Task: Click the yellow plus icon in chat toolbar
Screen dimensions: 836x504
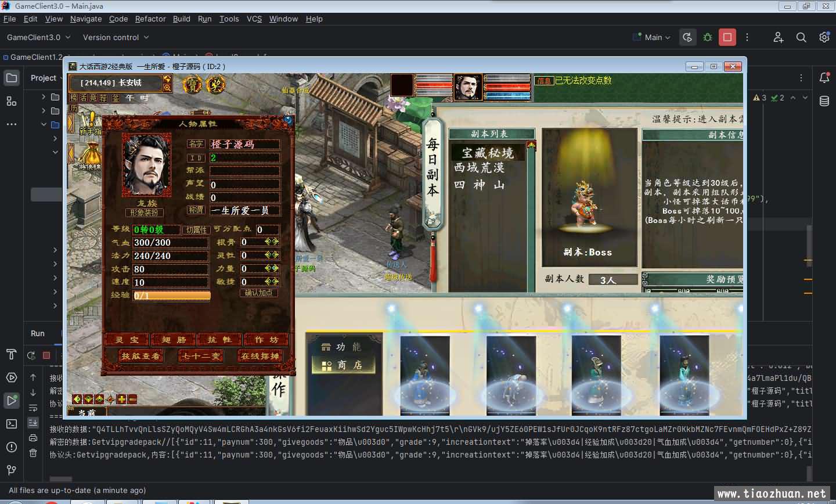Action: (121, 399)
